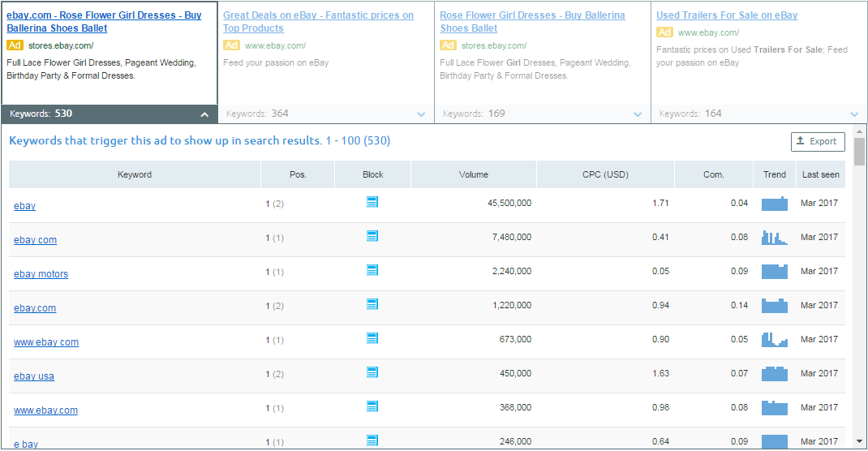Sort by the Last seen column header

(x=821, y=175)
